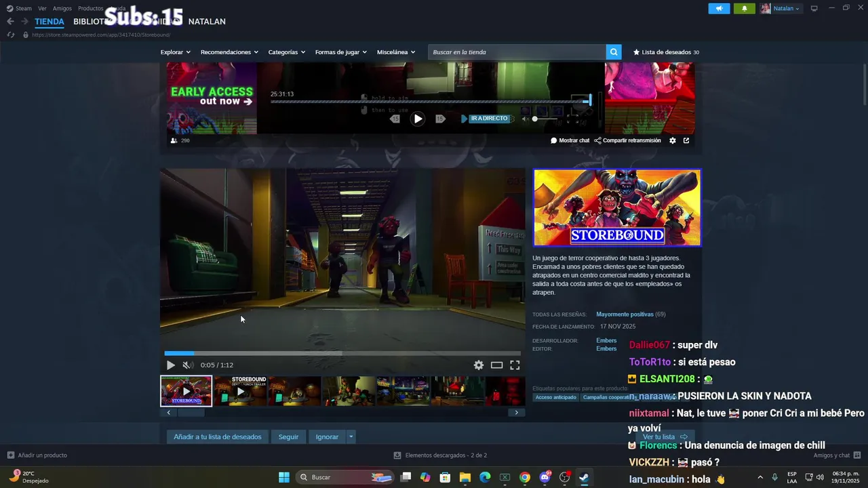Open Elementos descargados downloads
Viewport: 868px width, 488px height.
440,455
